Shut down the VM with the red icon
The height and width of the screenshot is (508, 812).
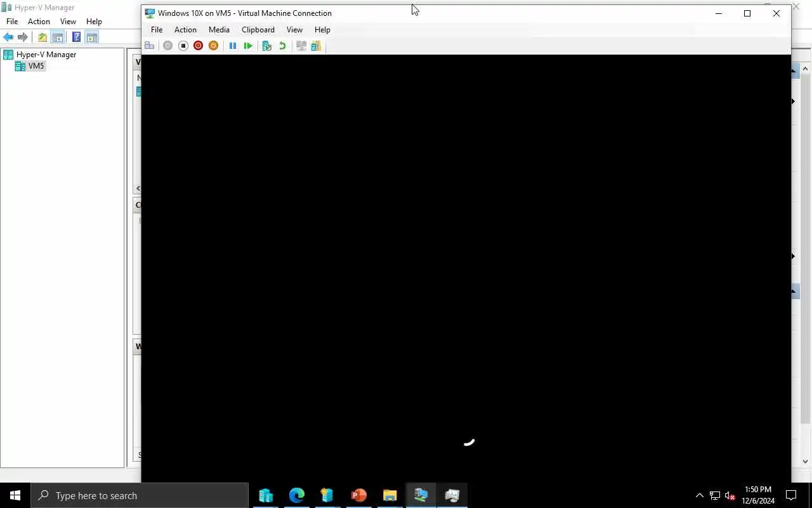click(x=198, y=46)
